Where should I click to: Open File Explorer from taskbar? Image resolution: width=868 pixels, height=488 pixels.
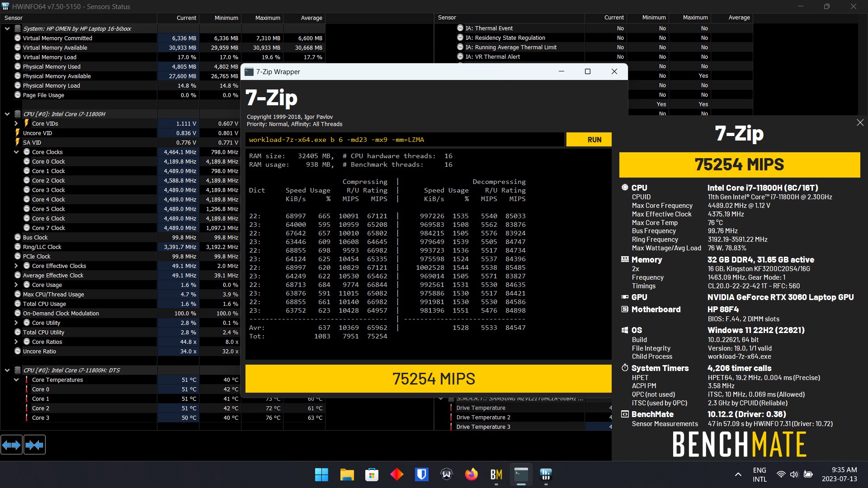347,474
